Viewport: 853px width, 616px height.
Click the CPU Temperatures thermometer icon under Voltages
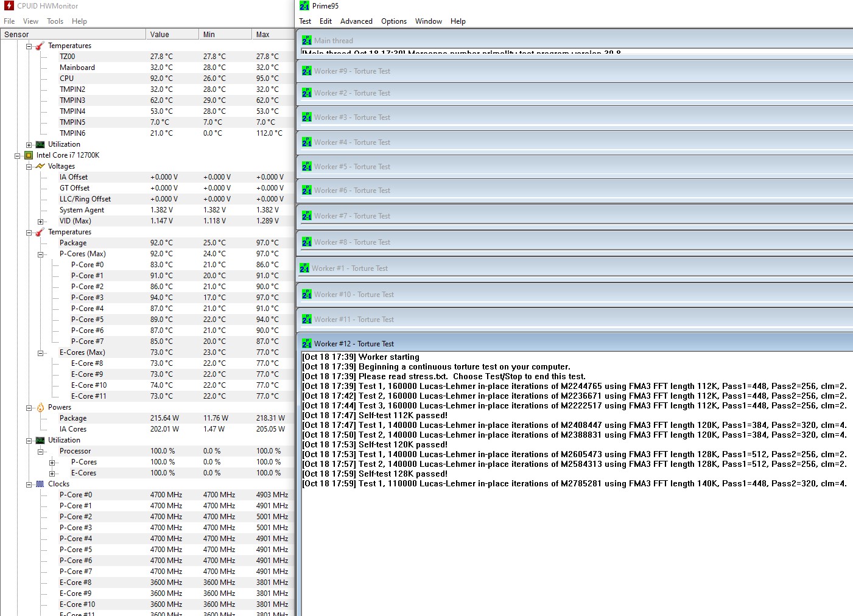[x=40, y=232]
